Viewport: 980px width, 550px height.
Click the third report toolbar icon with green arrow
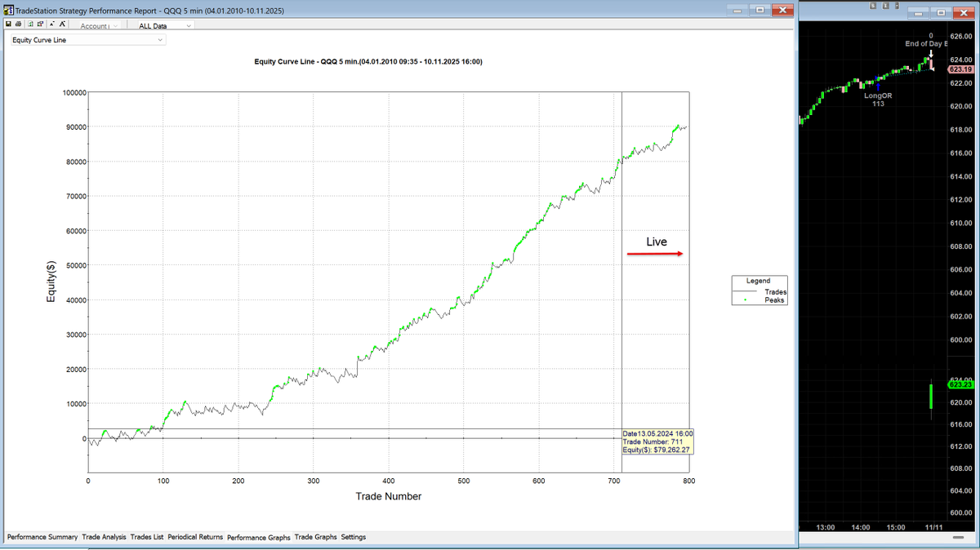pos(30,24)
